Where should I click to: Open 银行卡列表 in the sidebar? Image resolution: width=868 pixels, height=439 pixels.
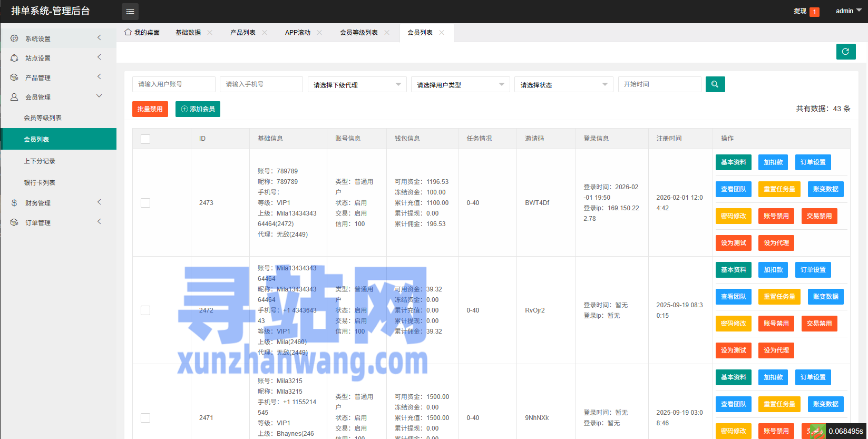coord(40,183)
